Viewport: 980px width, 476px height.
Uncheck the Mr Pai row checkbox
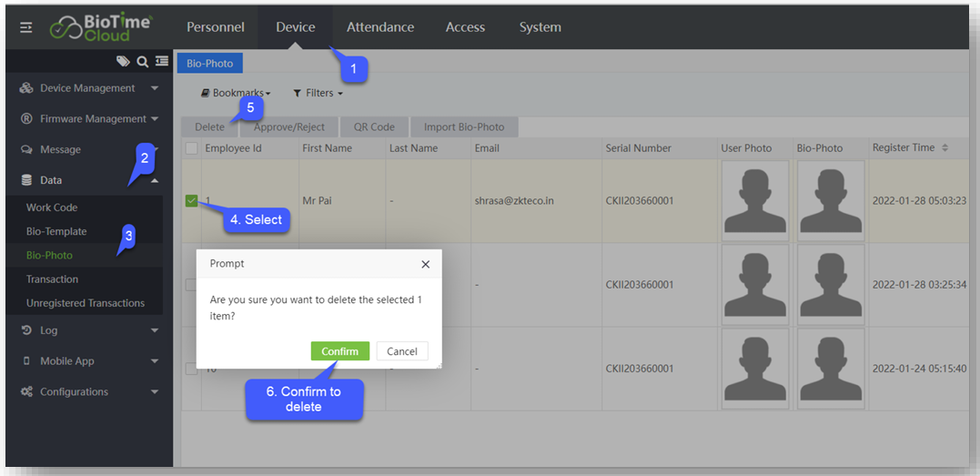191,201
